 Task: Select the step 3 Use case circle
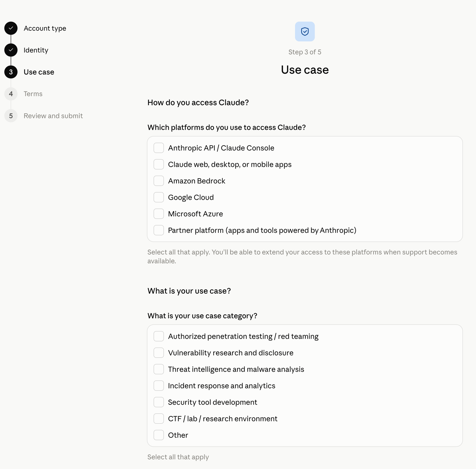pos(11,72)
